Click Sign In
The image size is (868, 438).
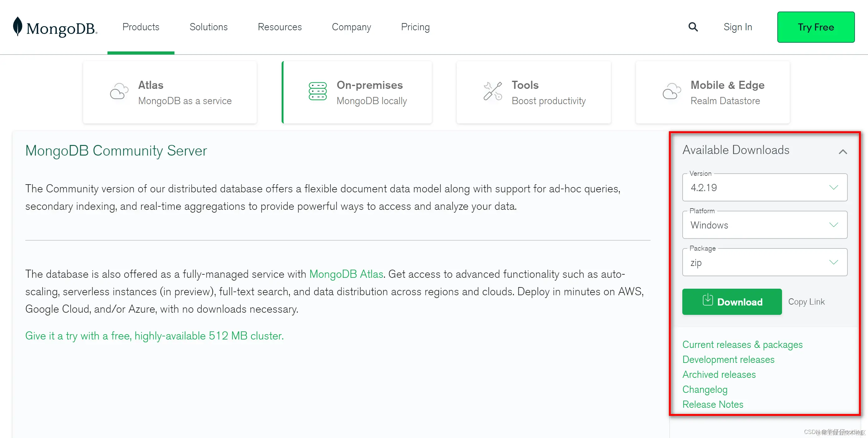point(737,27)
